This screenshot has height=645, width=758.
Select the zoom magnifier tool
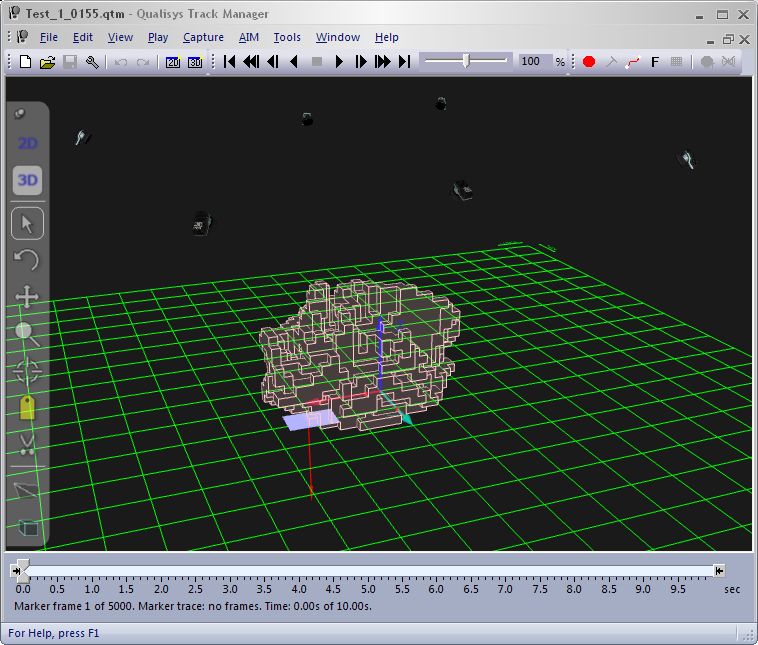[x=28, y=334]
